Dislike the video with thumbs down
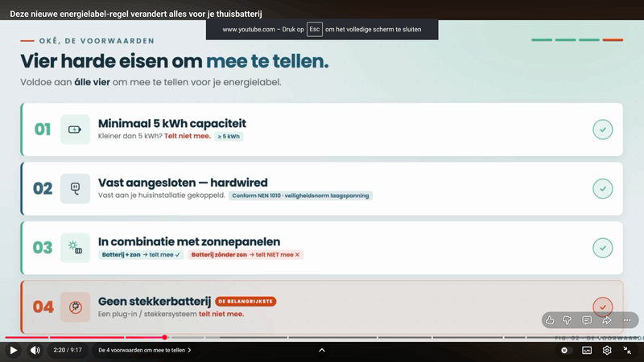The height and width of the screenshot is (362, 644). tap(568, 320)
